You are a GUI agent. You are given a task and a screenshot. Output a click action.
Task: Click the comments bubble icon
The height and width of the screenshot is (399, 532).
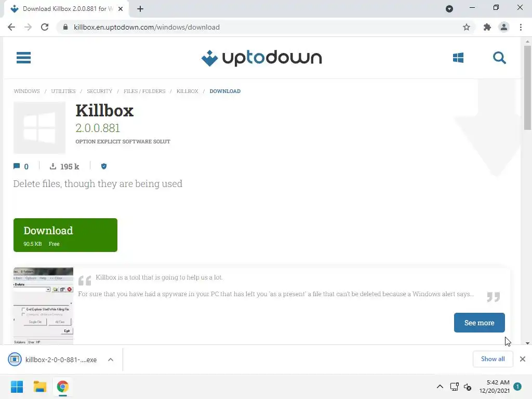pos(16,166)
